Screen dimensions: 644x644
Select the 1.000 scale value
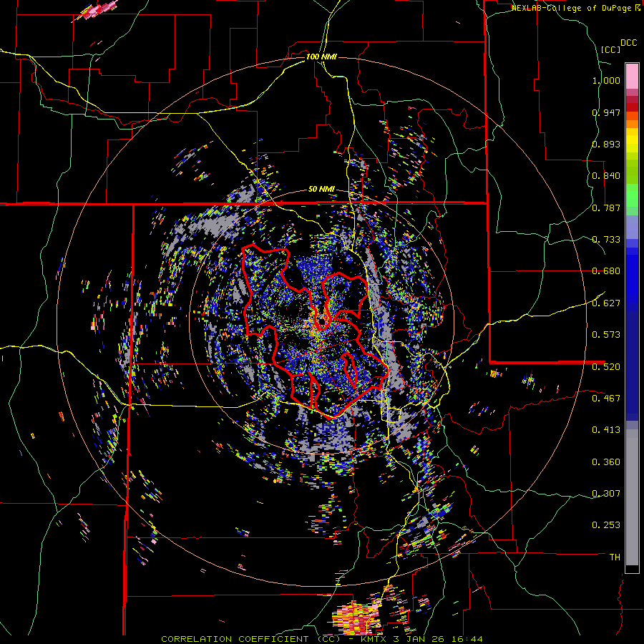606,80
